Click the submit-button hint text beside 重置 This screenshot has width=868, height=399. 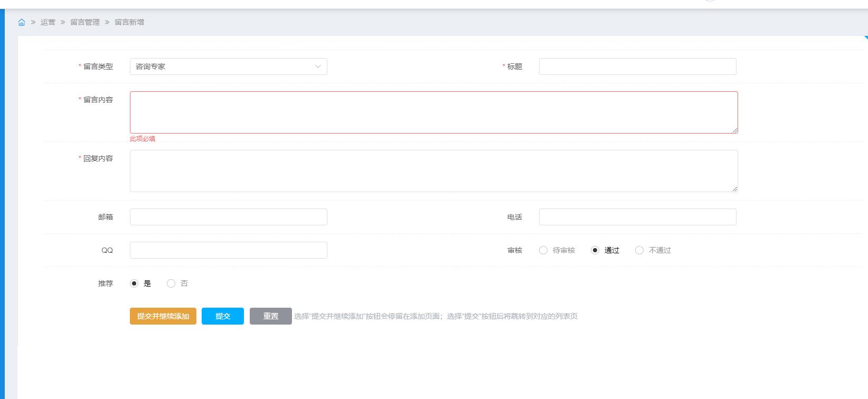tap(436, 316)
